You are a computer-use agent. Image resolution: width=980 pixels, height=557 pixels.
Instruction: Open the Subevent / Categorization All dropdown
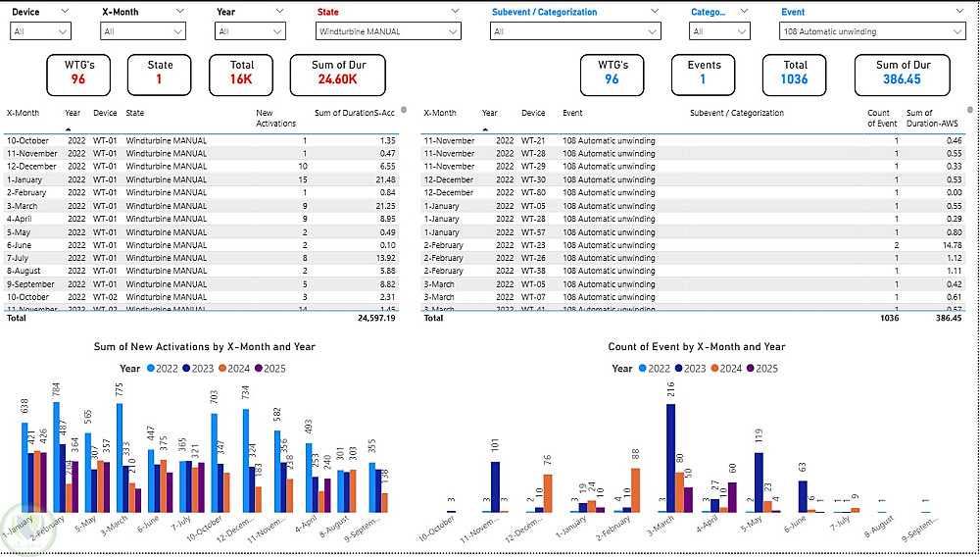(575, 31)
